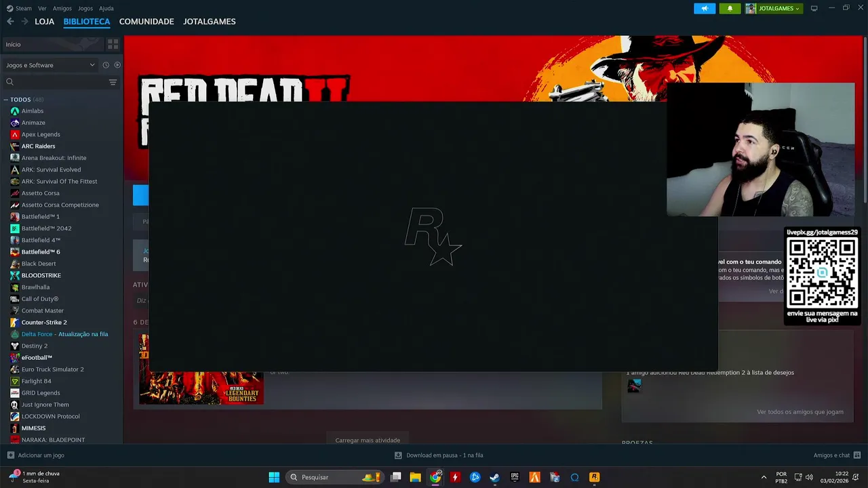Select Battlefield™ 6 in the list
This screenshot has width=868, height=488.
pos(41,252)
